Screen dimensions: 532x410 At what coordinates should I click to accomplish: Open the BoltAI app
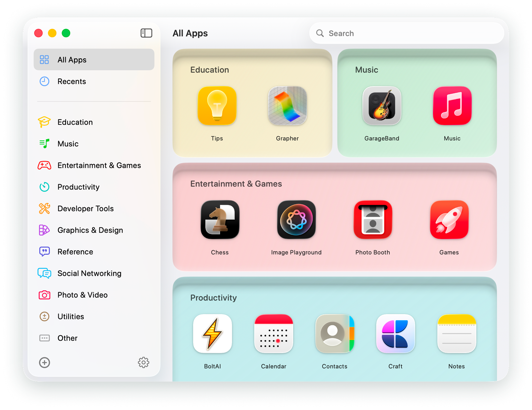click(x=212, y=334)
